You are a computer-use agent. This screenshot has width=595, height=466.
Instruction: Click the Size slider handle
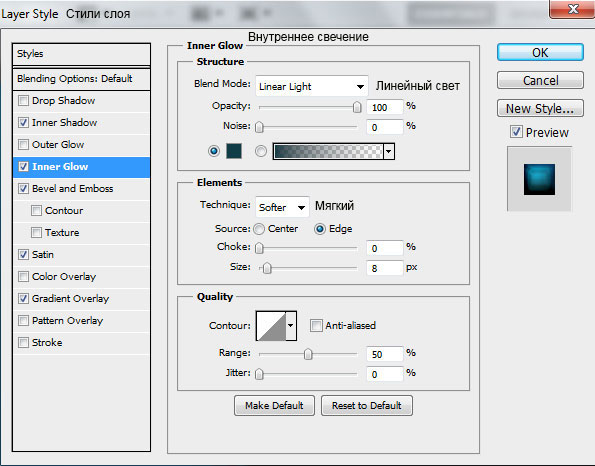click(267, 268)
